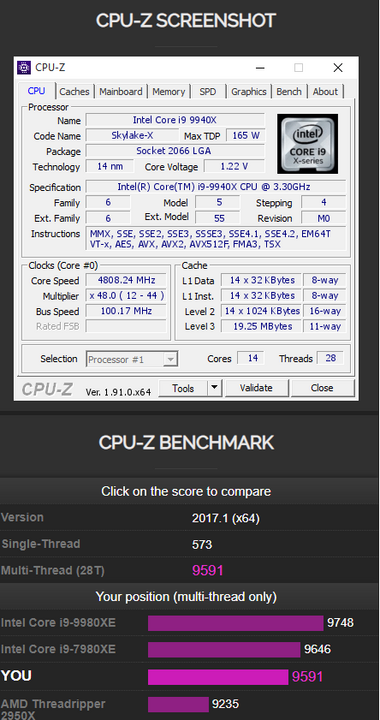The height and width of the screenshot is (720, 380).
Task: Click the Level 2 value 14 x 1024 KBytes
Action: point(261,311)
